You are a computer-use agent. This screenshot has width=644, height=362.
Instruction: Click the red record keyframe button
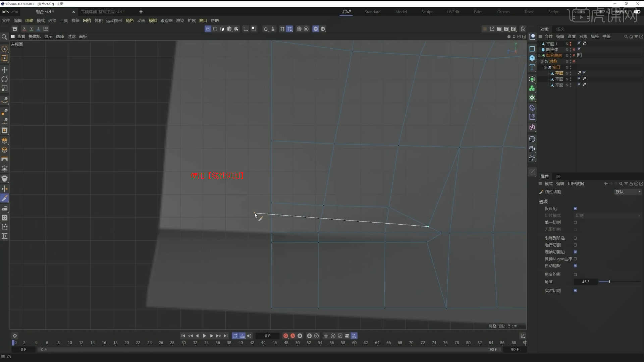[x=286, y=336]
